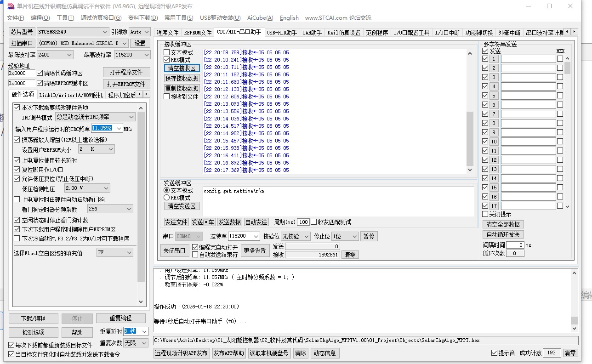The height and width of the screenshot is (364, 592).
Task: Open the 调试仿真接口(G) menu
Action: 101,18
